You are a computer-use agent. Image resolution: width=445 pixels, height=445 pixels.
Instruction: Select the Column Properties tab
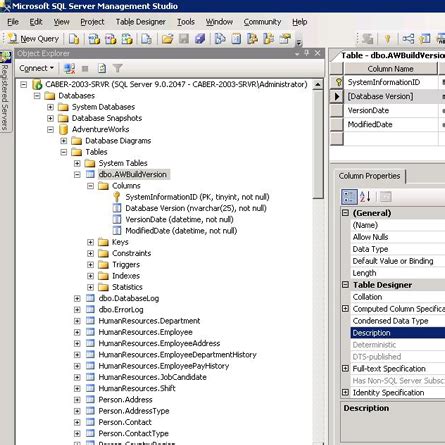[x=369, y=176]
